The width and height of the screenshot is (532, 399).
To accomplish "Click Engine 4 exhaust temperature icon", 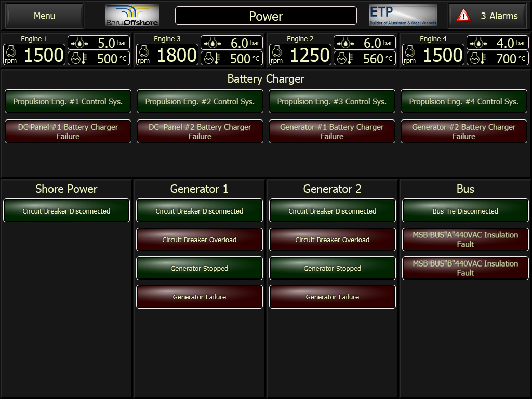I will point(478,59).
